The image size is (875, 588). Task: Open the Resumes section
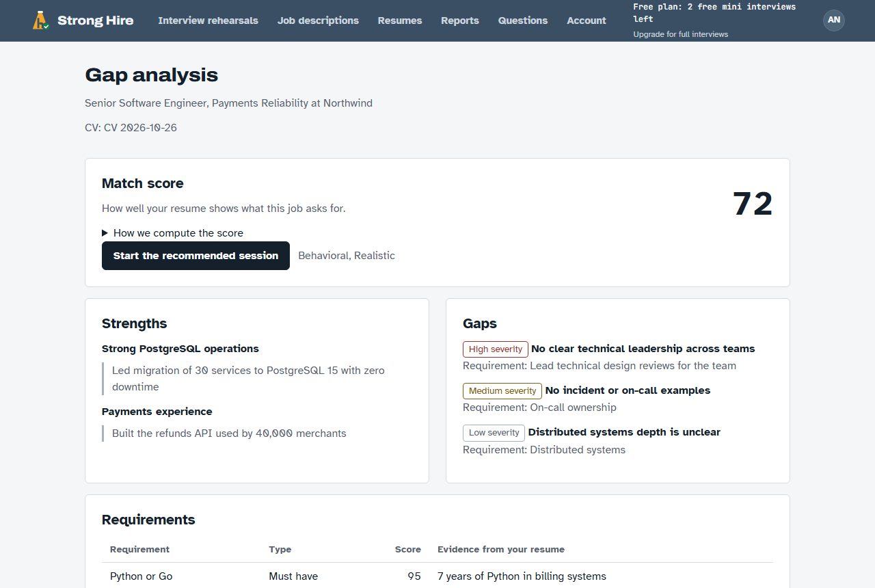400,21
